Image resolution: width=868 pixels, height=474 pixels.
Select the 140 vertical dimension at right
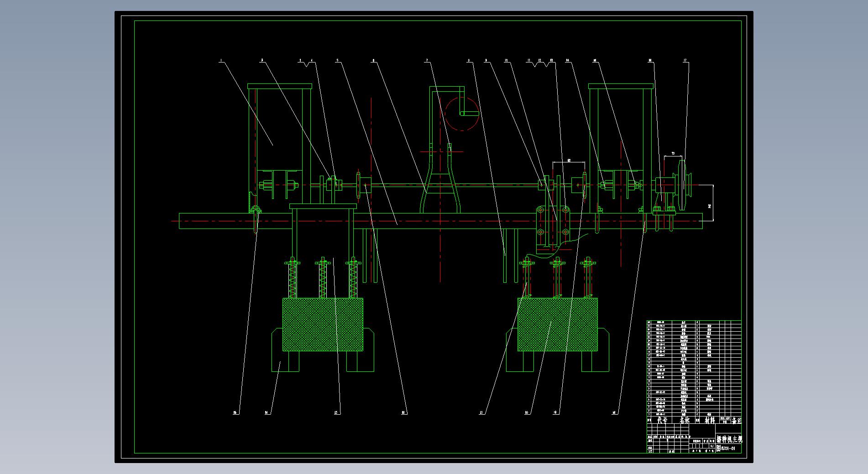coord(710,206)
